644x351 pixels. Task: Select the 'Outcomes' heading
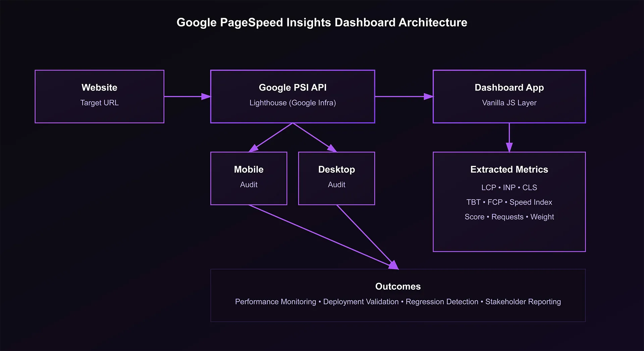[x=398, y=286]
